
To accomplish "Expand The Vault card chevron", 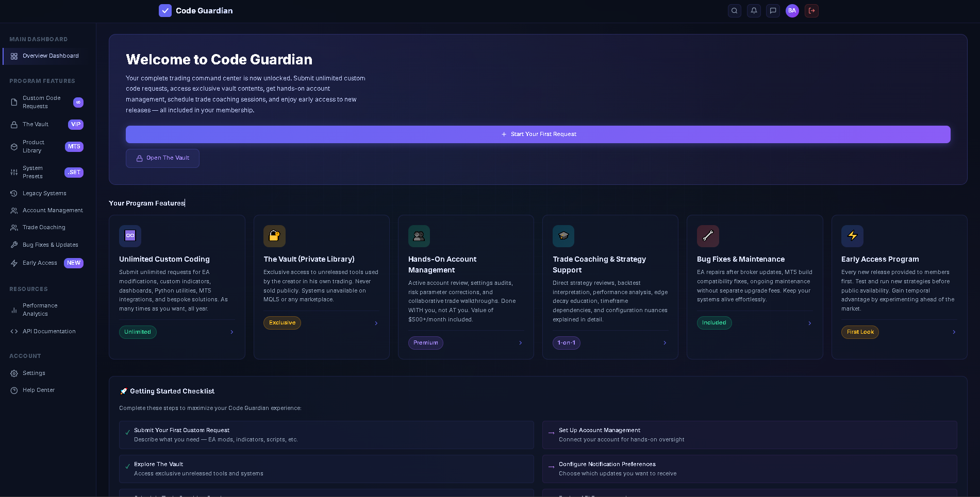I will coord(376,323).
